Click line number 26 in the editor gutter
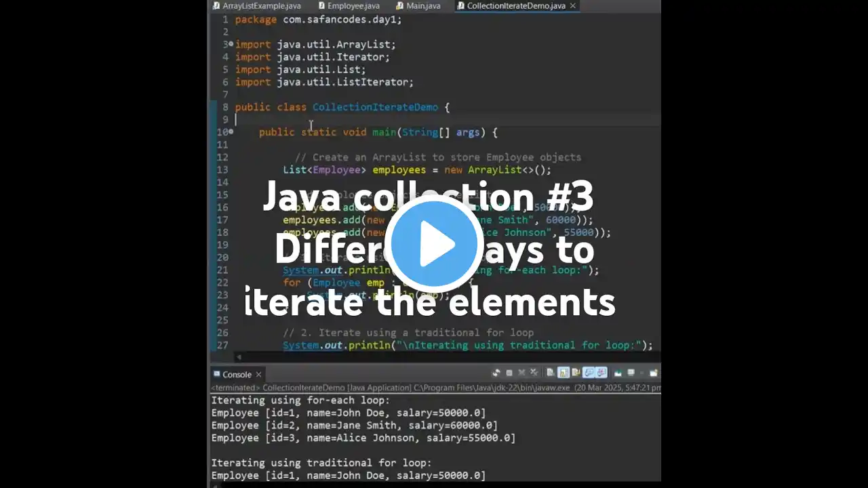The image size is (868, 488). tap(222, 333)
